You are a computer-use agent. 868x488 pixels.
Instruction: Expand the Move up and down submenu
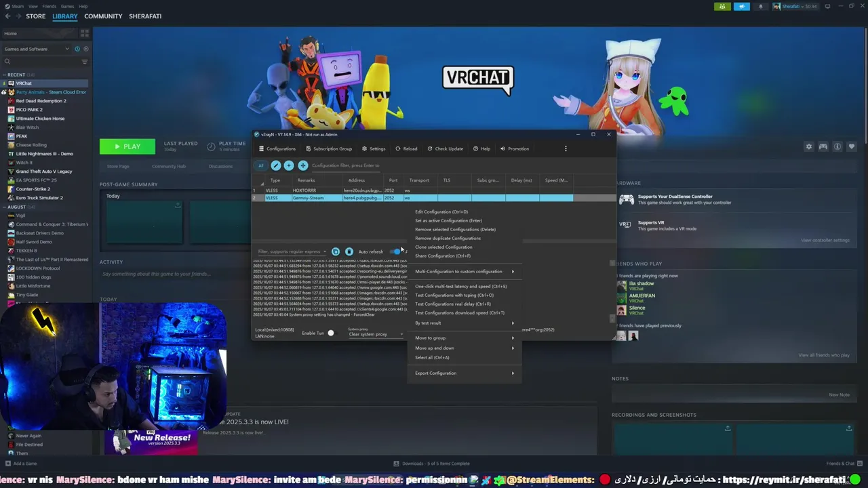(465, 348)
